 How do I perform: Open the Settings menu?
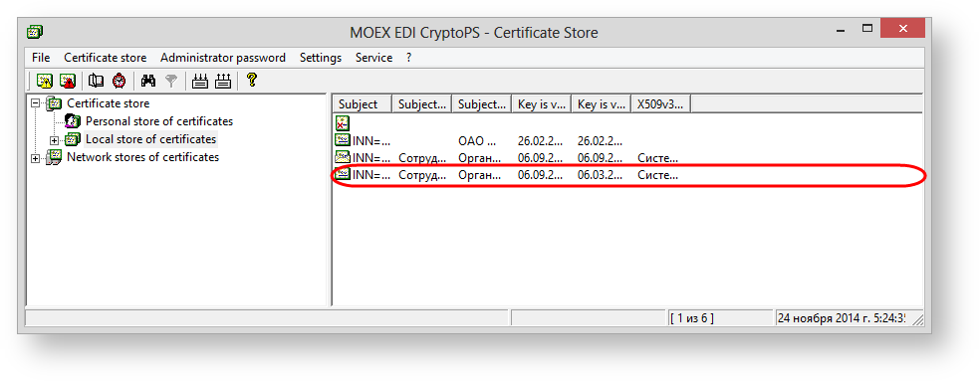pos(321,58)
